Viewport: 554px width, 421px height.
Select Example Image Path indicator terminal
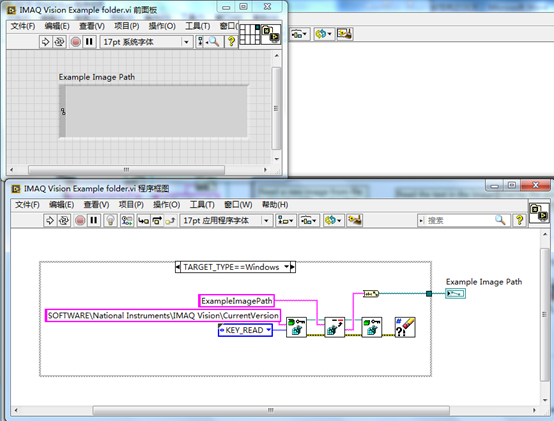(x=455, y=293)
